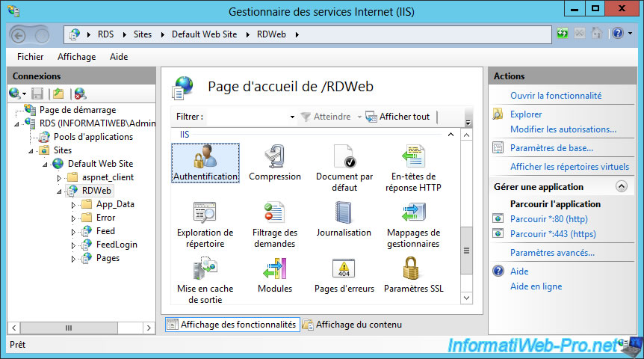Open Mappages de gestionnaires feature
The image size is (644, 359).
point(413,224)
